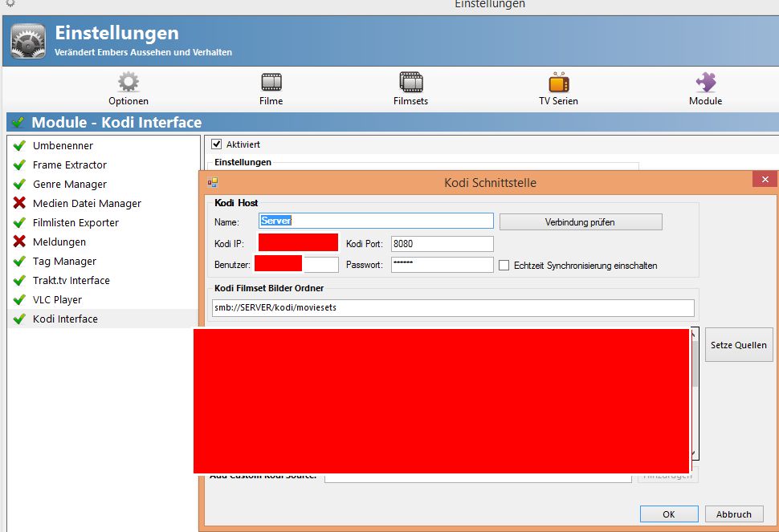Click Kodi Filmset Bilder Ordner path field

coord(453,307)
